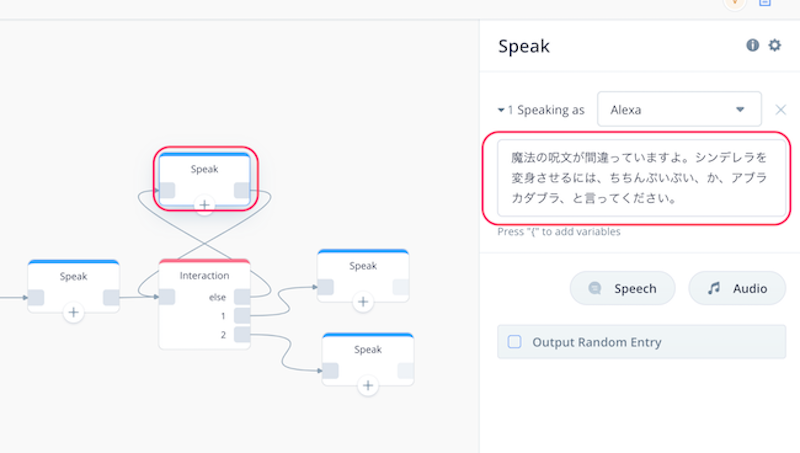Screen dimensions: 800x453
Task: Add an Audio entry
Action: click(x=737, y=288)
